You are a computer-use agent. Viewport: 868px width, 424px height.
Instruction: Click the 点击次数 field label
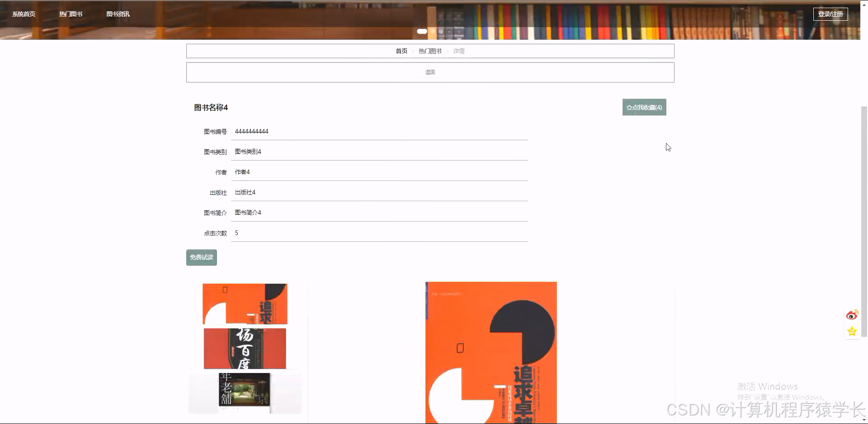(215, 234)
